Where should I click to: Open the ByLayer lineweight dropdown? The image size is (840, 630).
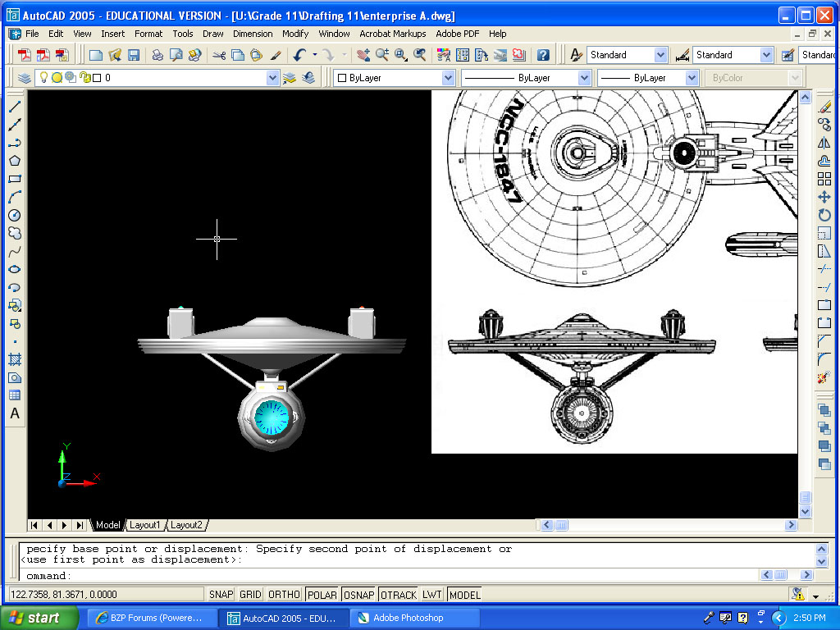[x=692, y=78]
